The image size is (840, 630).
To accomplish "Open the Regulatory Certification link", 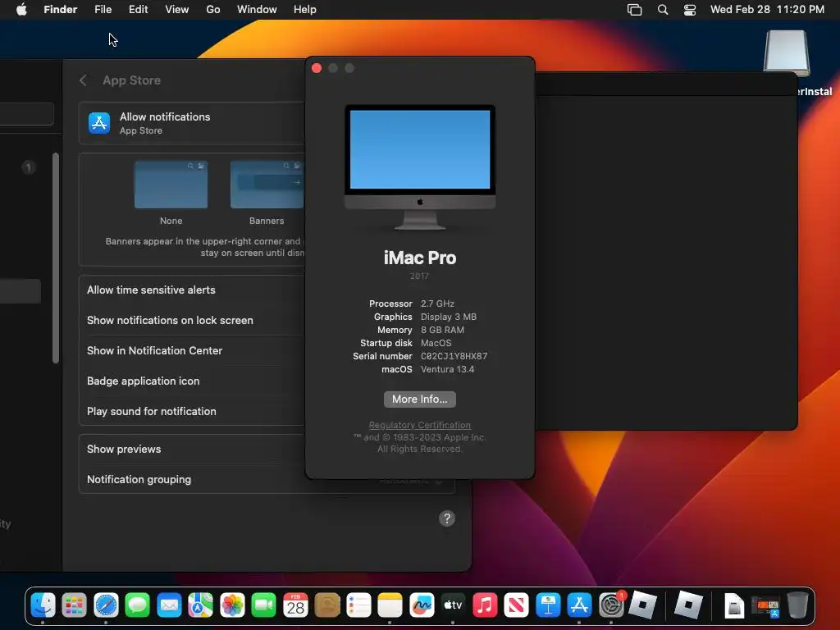I will (419, 425).
